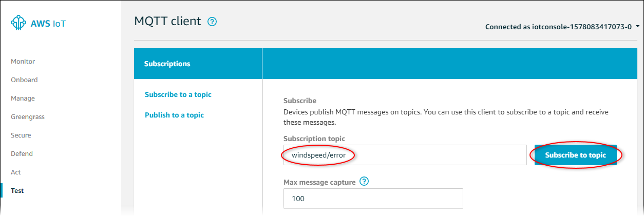Image resolution: width=644 pixels, height=216 pixels.
Task: Open the Subscribe to a topic link
Action: tap(178, 95)
